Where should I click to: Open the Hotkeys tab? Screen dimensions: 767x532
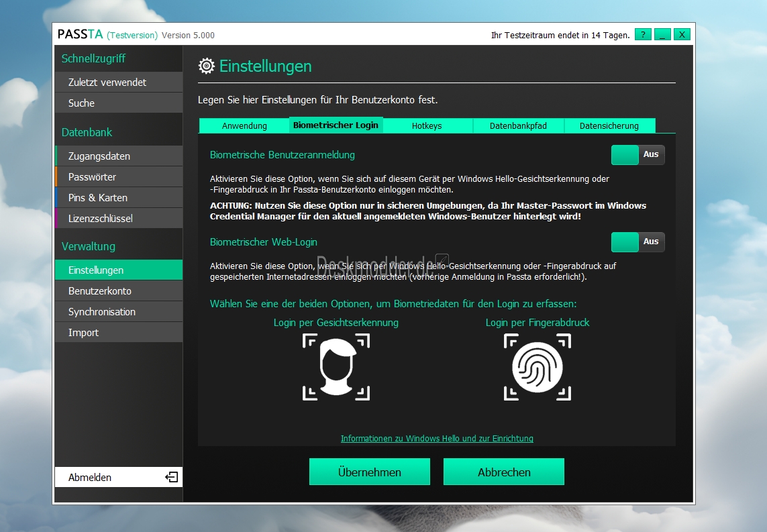tap(427, 125)
